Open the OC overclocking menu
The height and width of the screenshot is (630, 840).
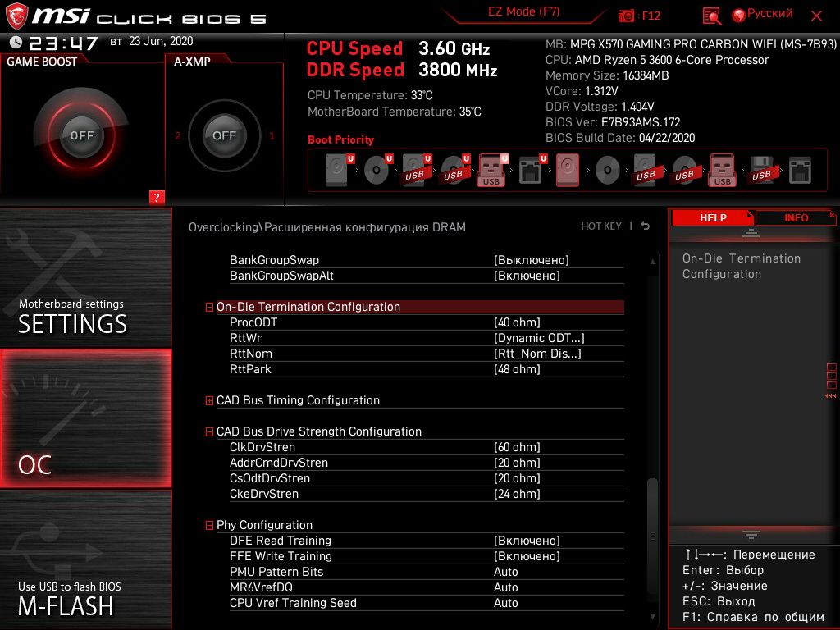(x=85, y=418)
